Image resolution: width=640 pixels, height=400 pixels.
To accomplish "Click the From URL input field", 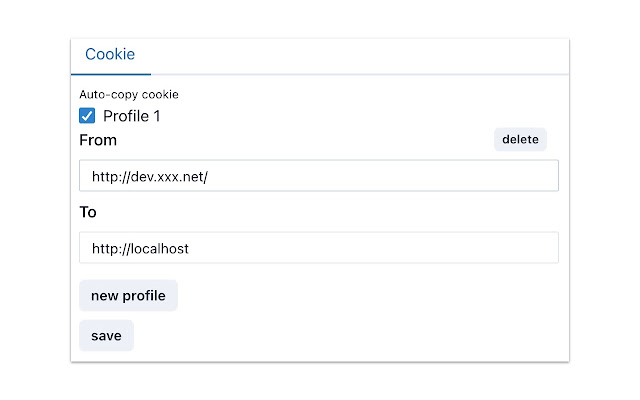I will [x=318, y=176].
